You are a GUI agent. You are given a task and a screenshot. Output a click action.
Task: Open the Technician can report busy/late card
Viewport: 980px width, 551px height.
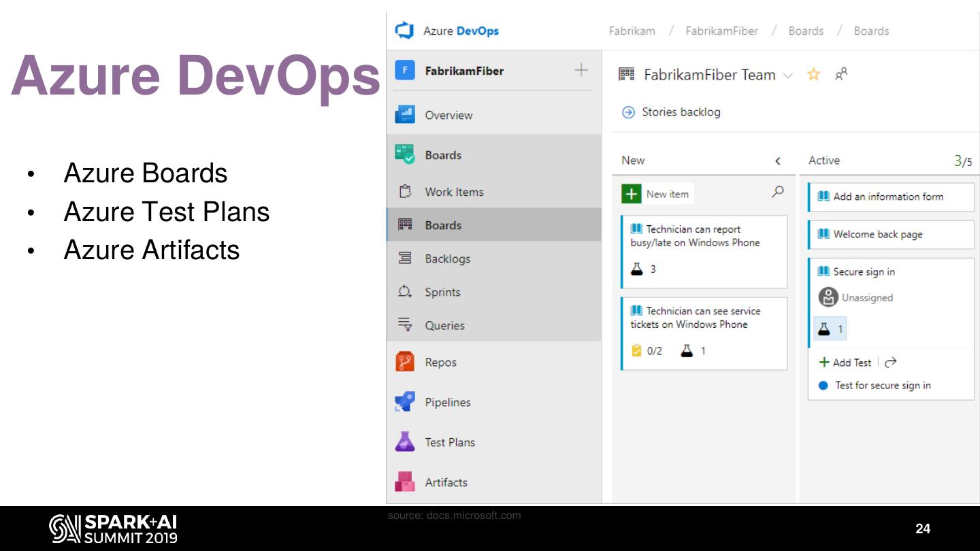[x=704, y=252]
